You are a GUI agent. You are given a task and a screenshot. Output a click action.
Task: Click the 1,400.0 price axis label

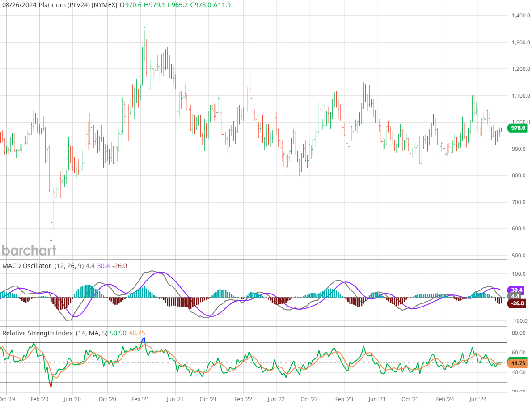pos(521,16)
